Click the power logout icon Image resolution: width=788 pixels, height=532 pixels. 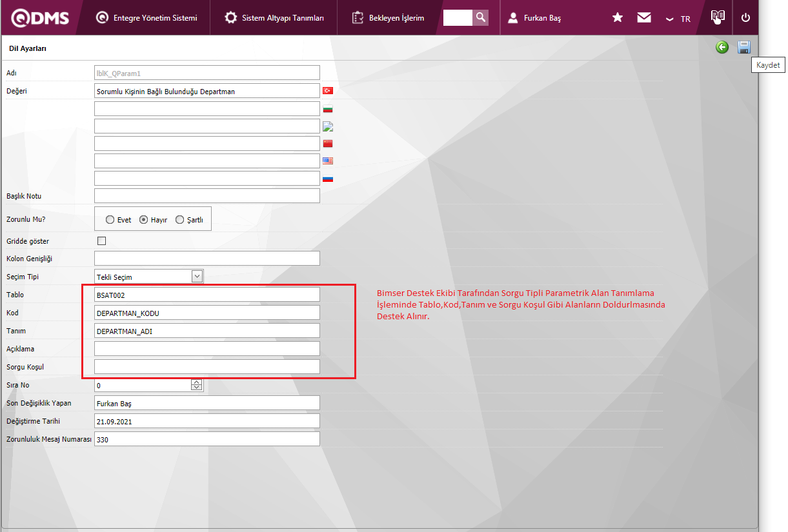coord(746,18)
